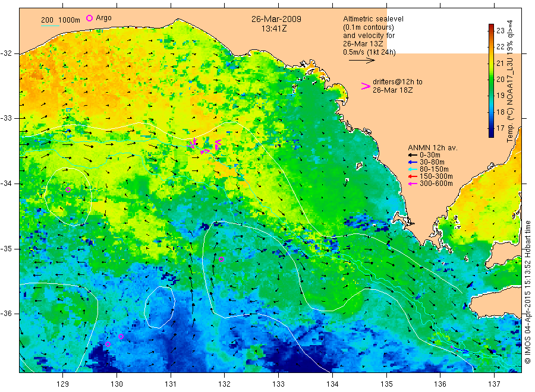Click the 18 tick on the temperature scale
This screenshot has width=535, height=392.
500,112
